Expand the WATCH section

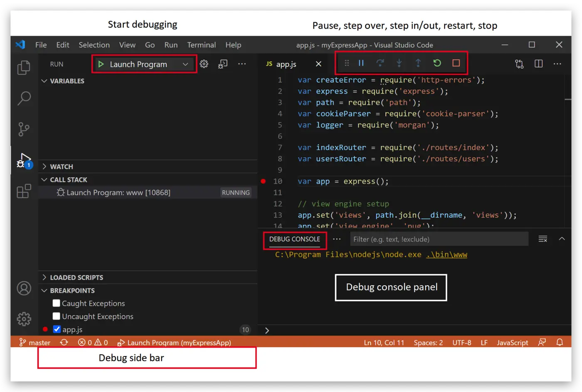click(x=61, y=167)
